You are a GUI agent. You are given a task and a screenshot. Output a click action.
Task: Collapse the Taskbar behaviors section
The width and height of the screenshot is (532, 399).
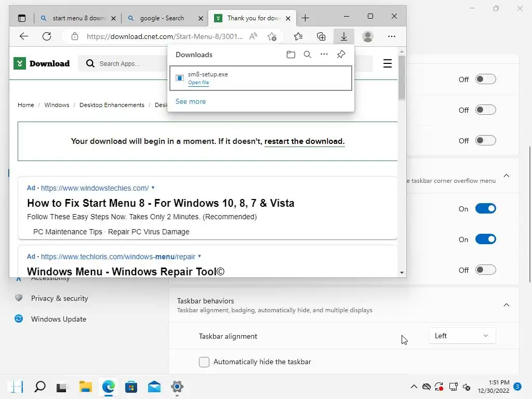pos(506,304)
